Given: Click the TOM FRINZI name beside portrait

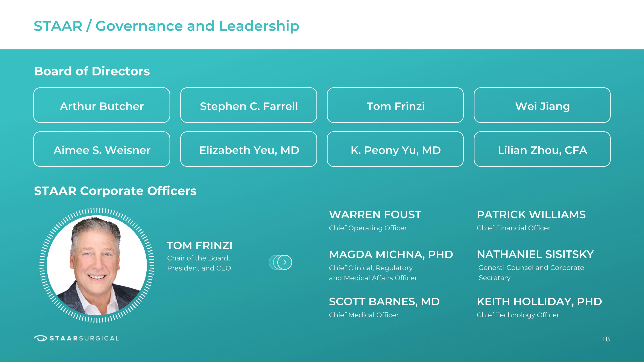Looking at the screenshot, I should point(199,245).
